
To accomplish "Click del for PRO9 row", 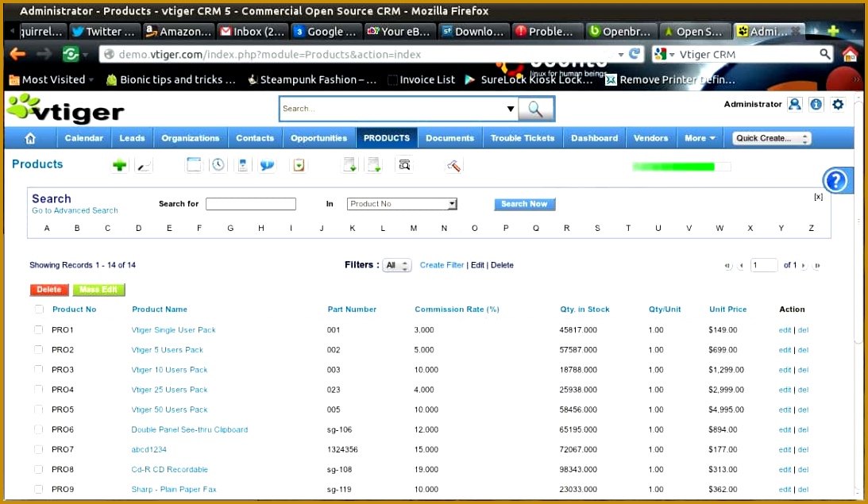I will [803, 490].
